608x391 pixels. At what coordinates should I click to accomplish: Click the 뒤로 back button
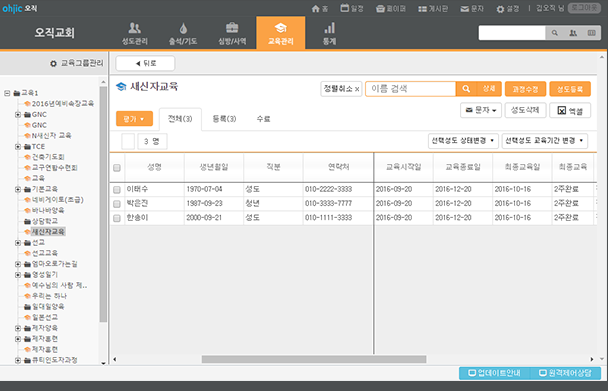[x=145, y=63]
